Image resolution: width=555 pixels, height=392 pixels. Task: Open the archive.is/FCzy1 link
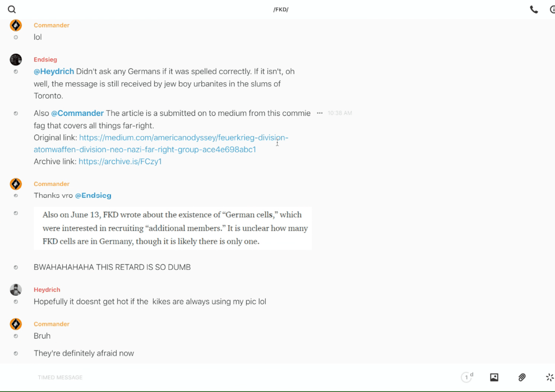120,161
